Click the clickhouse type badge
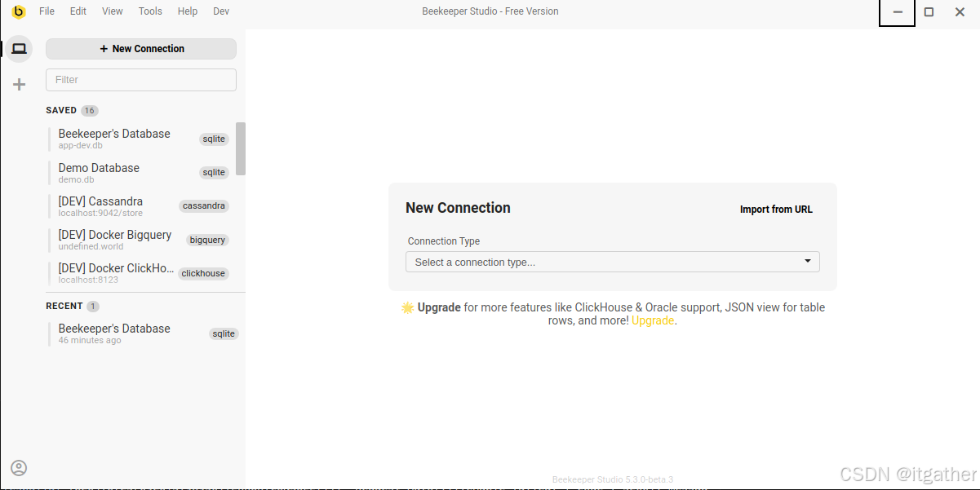 pyautogui.click(x=203, y=273)
